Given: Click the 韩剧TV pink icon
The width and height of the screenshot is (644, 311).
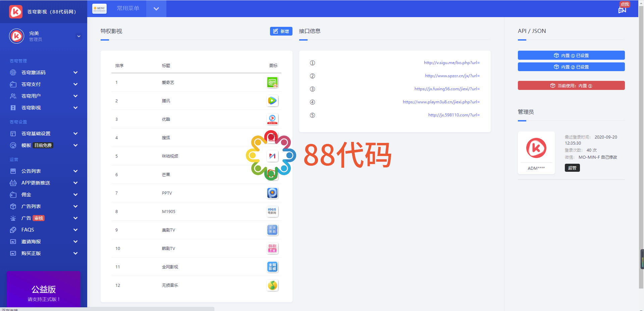Looking at the screenshot, I should coord(272,248).
